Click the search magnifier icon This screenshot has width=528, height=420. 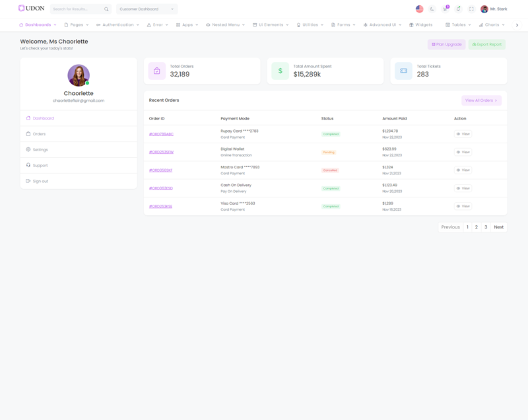(106, 9)
